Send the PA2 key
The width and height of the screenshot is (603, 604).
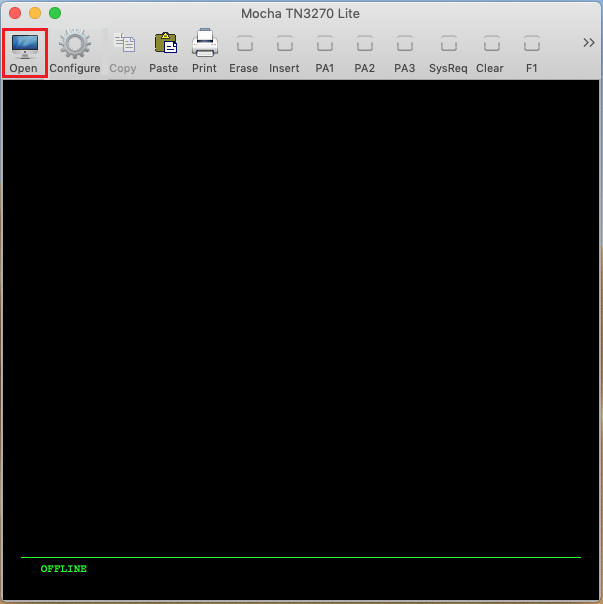tap(364, 52)
